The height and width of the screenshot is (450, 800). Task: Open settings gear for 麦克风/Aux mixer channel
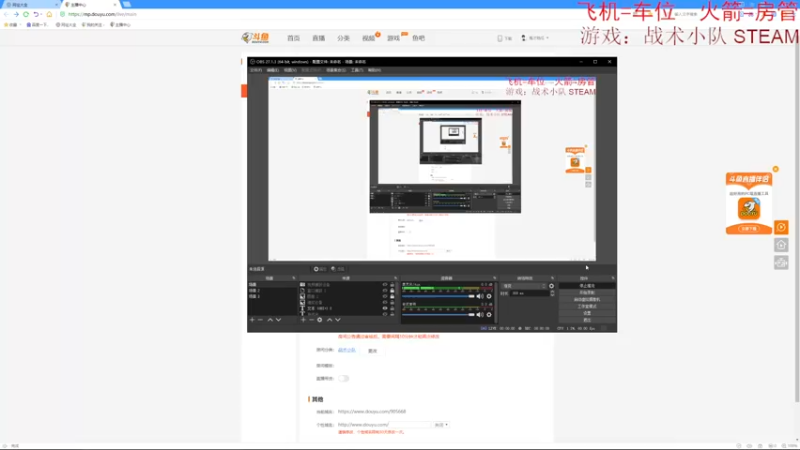(489, 296)
